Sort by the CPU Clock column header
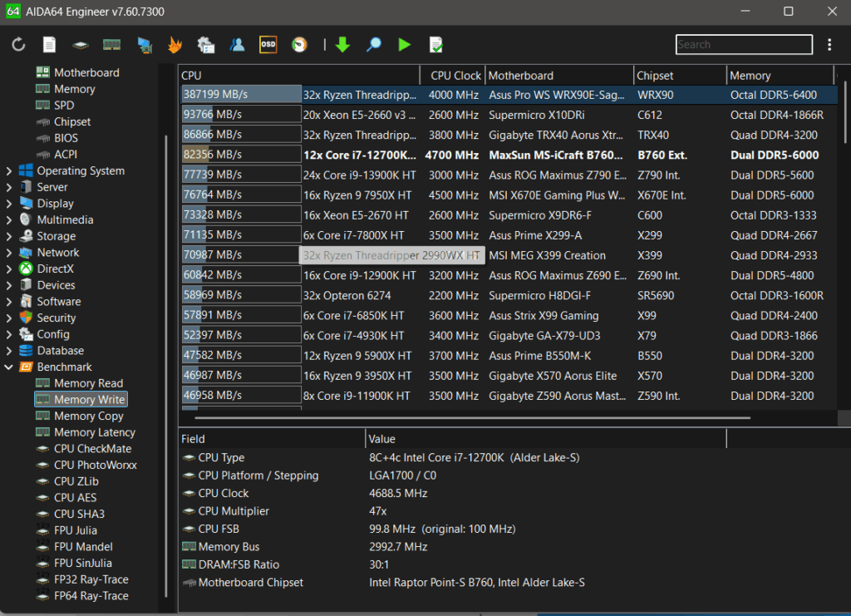Image resolution: width=851 pixels, height=616 pixels. 455,76
